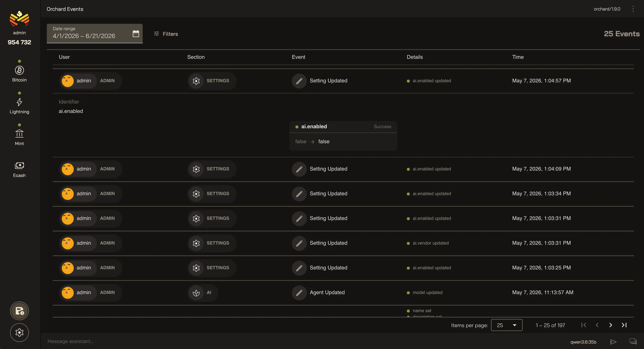Go to the previous page of events
The image size is (644, 349).
click(x=597, y=325)
